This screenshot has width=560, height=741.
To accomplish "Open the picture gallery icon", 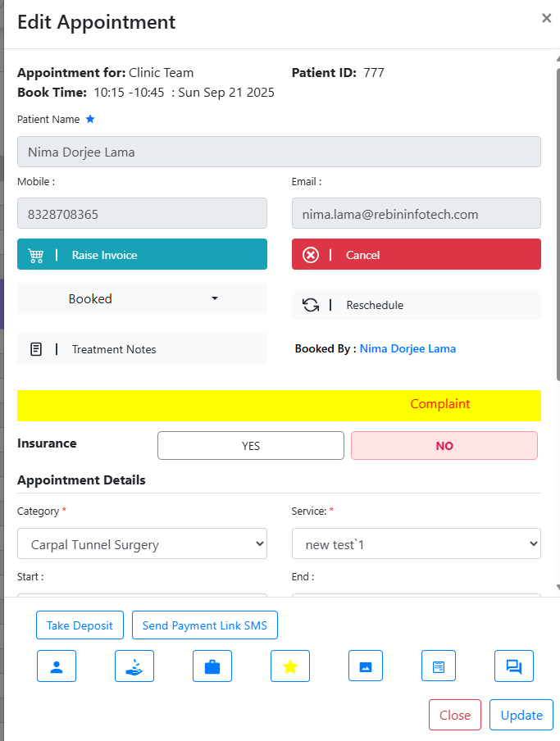I will (366, 666).
